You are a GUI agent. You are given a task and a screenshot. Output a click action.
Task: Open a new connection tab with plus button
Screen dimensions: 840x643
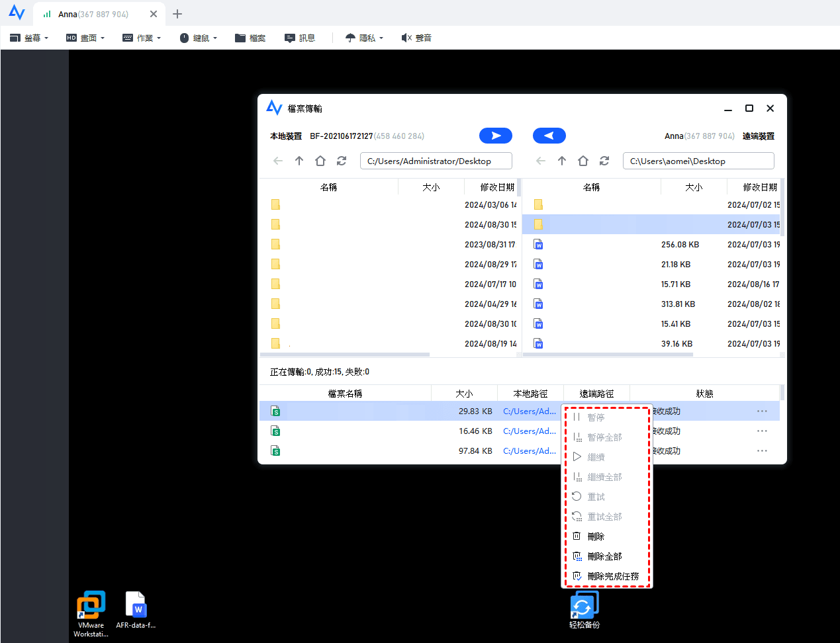(177, 14)
